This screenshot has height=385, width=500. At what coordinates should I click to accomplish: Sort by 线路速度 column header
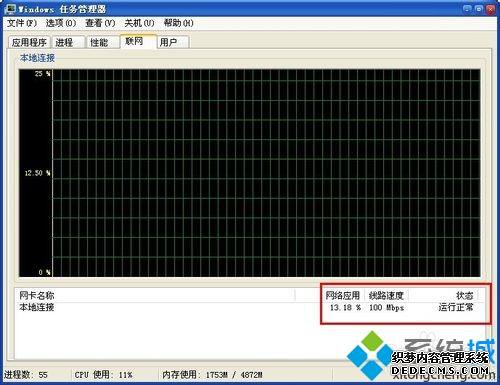tap(386, 295)
